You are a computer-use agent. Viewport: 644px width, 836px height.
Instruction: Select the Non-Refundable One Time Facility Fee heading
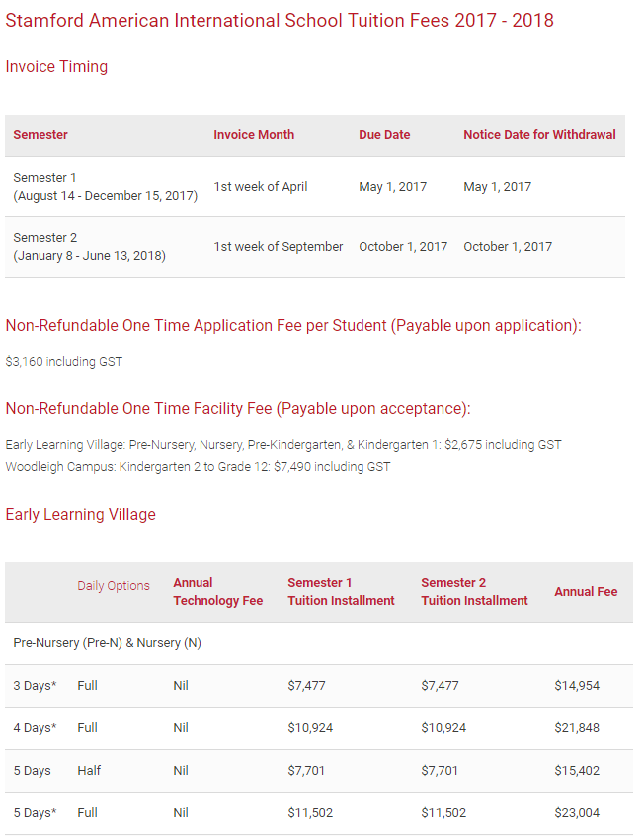tap(238, 408)
